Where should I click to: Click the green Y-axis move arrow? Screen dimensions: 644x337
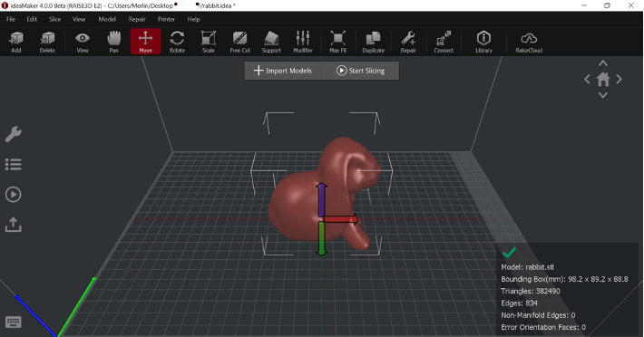(x=322, y=238)
